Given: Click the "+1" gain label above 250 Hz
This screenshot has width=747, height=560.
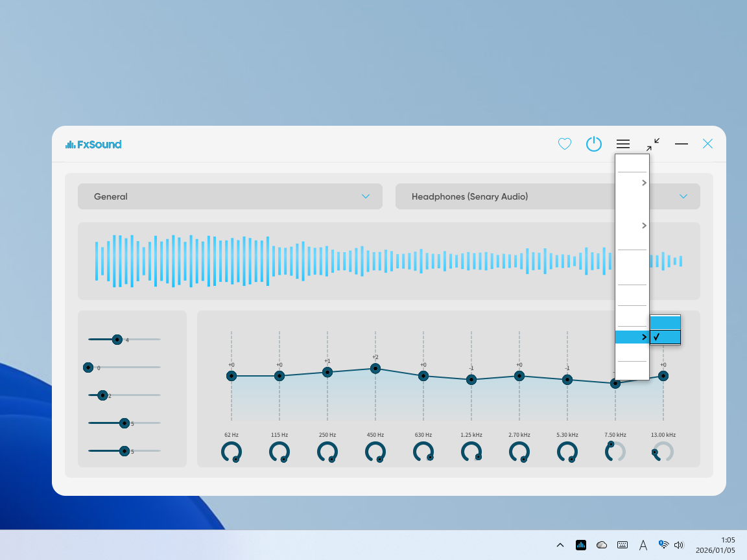Looking at the screenshot, I should click(327, 361).
